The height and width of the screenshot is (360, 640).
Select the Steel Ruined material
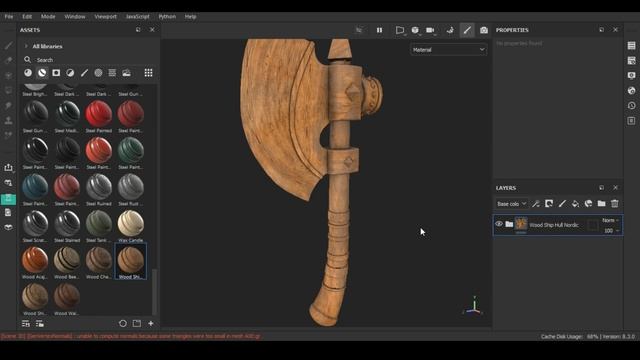pyautogui.click(x=98, y=190)
